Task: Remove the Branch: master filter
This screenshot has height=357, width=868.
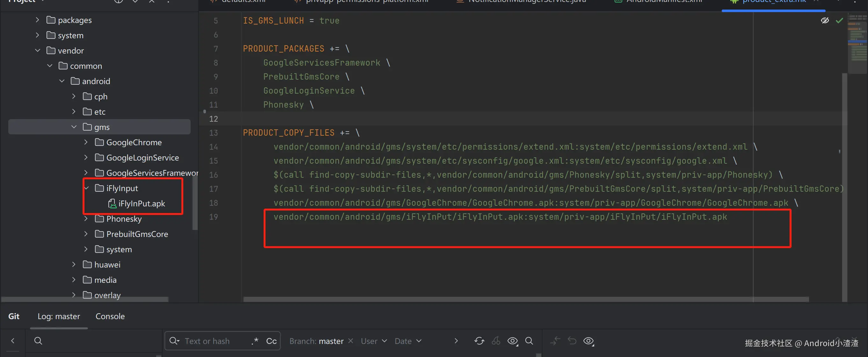Action: click(x=350, y=341)
